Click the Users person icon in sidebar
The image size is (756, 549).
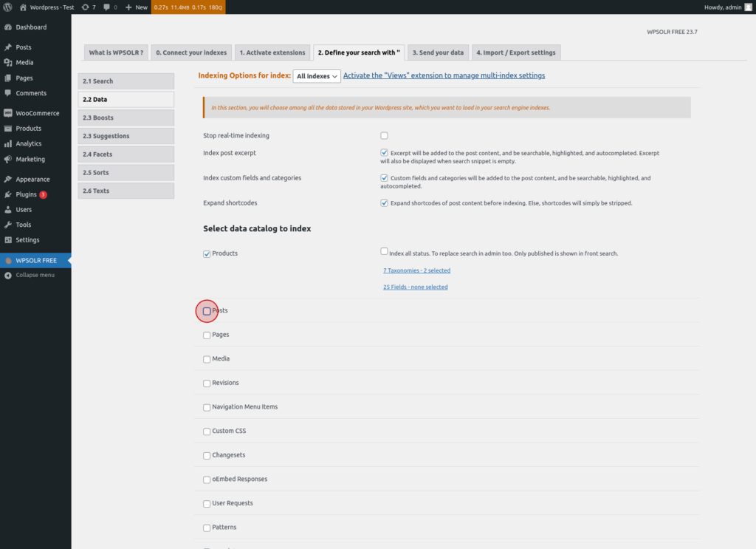point(7,209)
